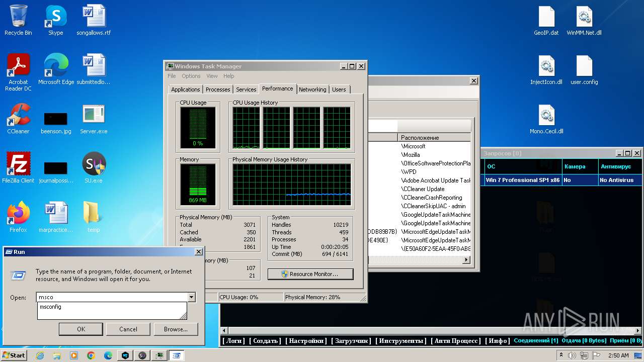Click the Расположение column header

click(434, 137)
